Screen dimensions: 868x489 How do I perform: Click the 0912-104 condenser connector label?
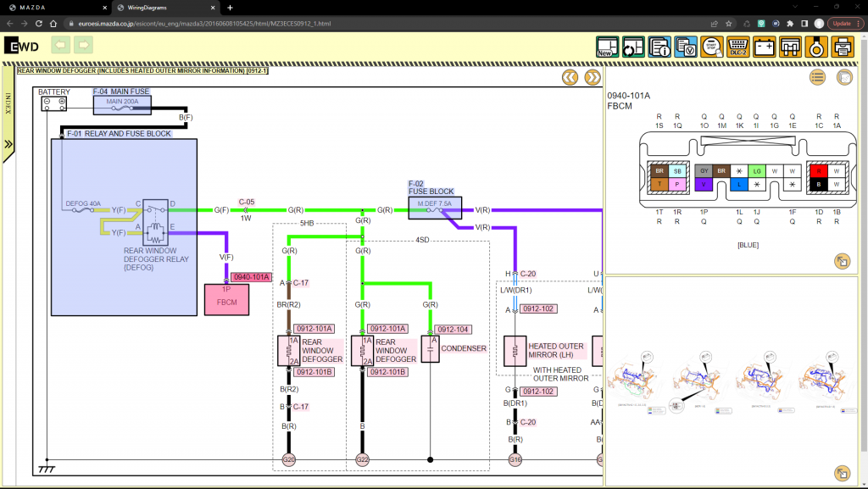(x=453, y=329)
